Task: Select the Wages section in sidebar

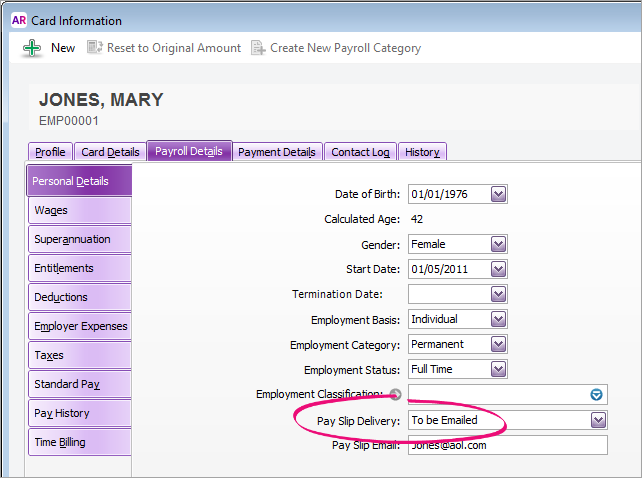Action: [80, 211]
